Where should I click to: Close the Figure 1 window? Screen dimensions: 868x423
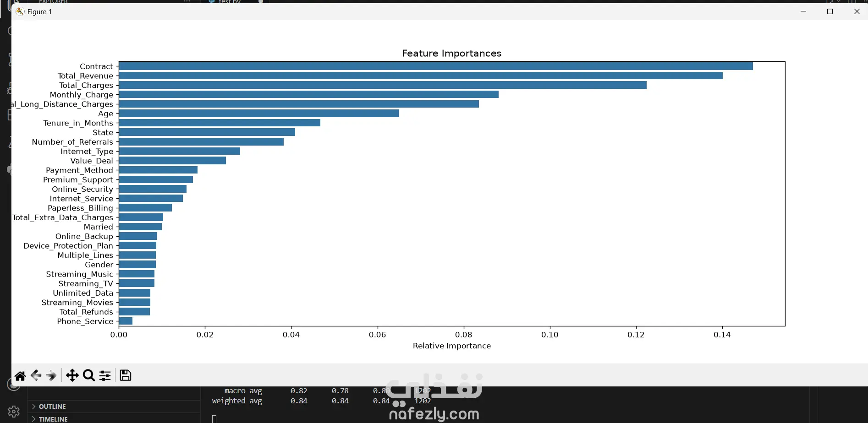pyautogui.click(x=857, y=11)
